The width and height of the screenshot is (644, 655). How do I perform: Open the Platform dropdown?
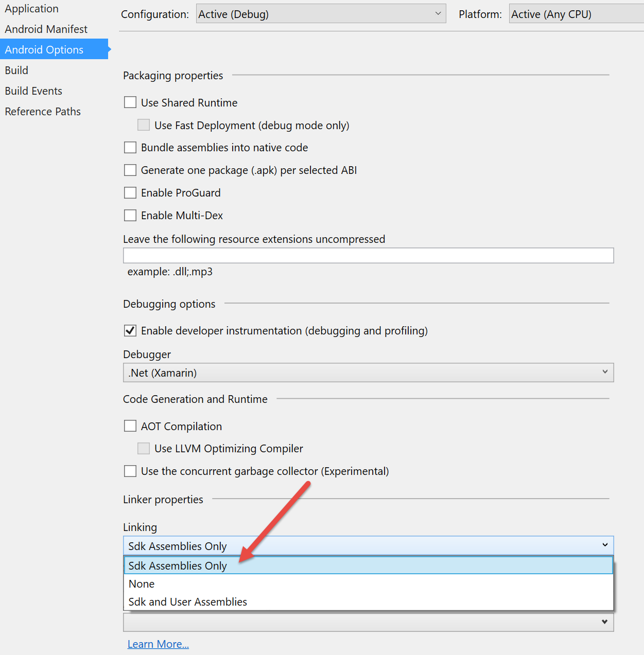576,14
